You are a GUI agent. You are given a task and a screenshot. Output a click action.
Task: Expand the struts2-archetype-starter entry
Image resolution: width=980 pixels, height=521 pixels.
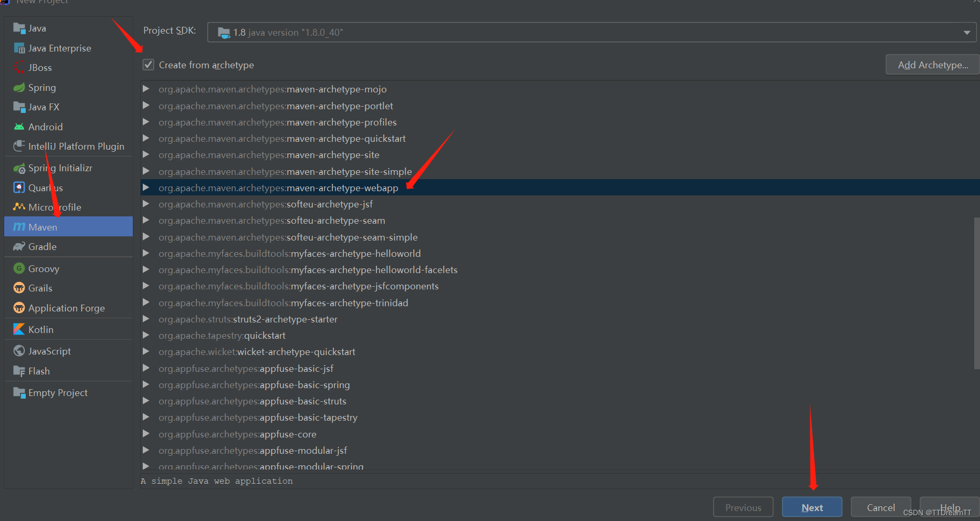[146, 319]
